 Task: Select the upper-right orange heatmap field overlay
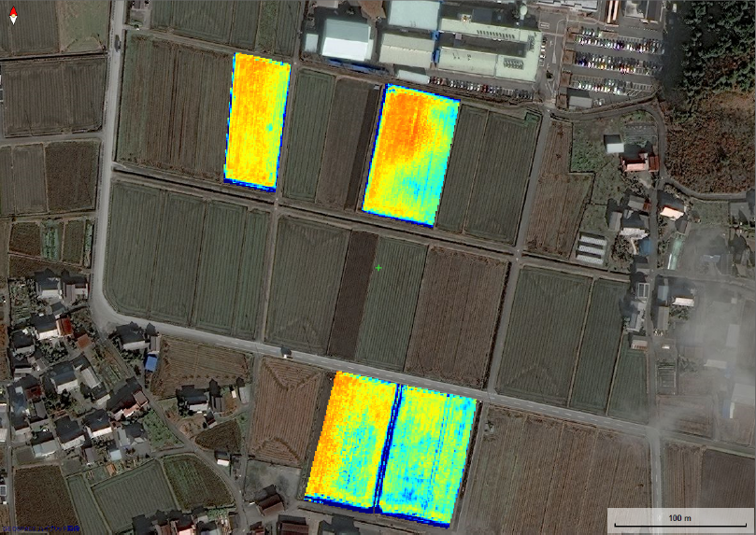point(411,154)
